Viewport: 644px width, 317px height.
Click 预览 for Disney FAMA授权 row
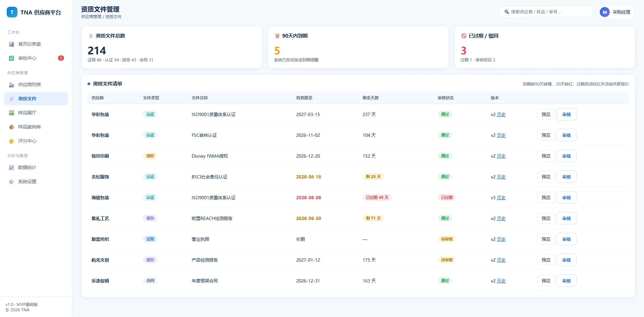point(546,156)
